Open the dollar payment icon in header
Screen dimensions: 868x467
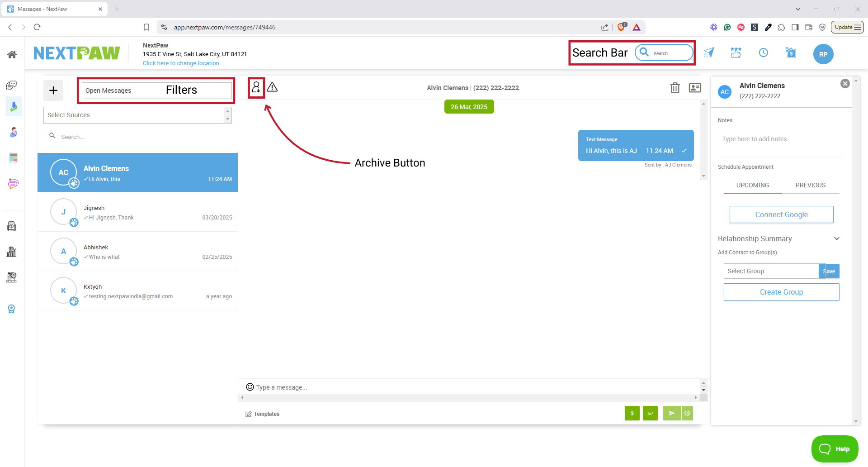(791, 53)
